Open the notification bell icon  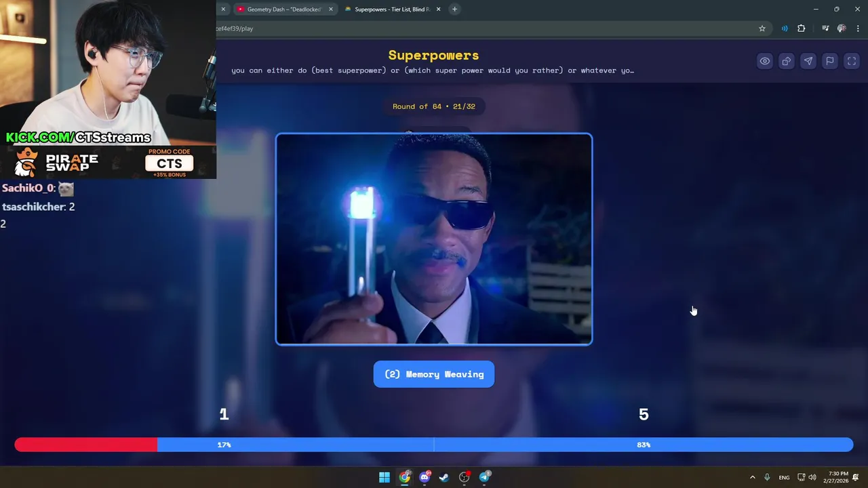(856, 477)
